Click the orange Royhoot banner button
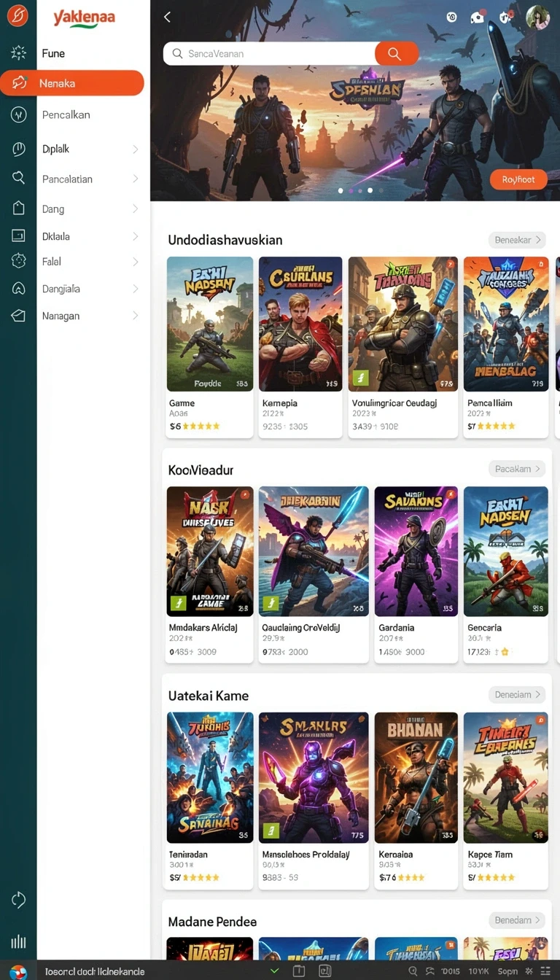Viewport: 560px width, 980px height. [x=518, y=179]
